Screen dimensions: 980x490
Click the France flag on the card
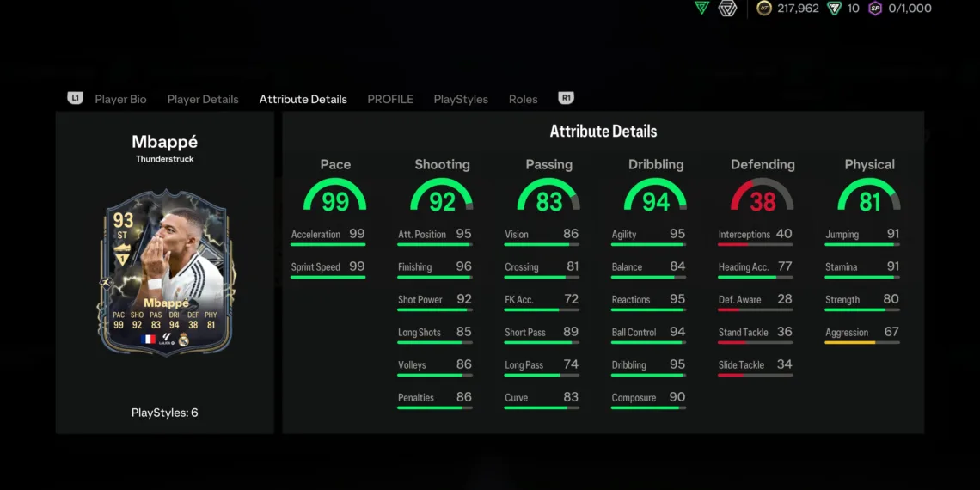click(148, 340)
